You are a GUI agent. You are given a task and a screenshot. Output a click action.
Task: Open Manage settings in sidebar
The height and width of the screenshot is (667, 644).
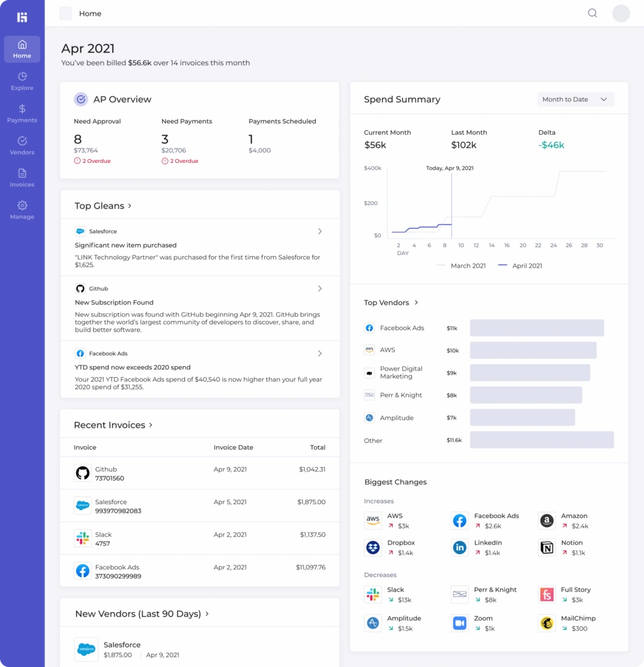click(x=22, y=210)
